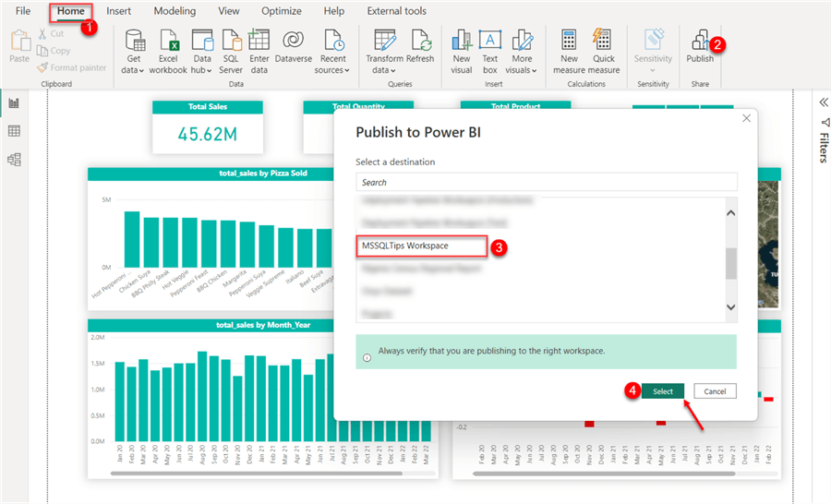Screen dimensions: 831x504
Task: Click the Select button in the dialog
Action: click(x=662, y=391)
